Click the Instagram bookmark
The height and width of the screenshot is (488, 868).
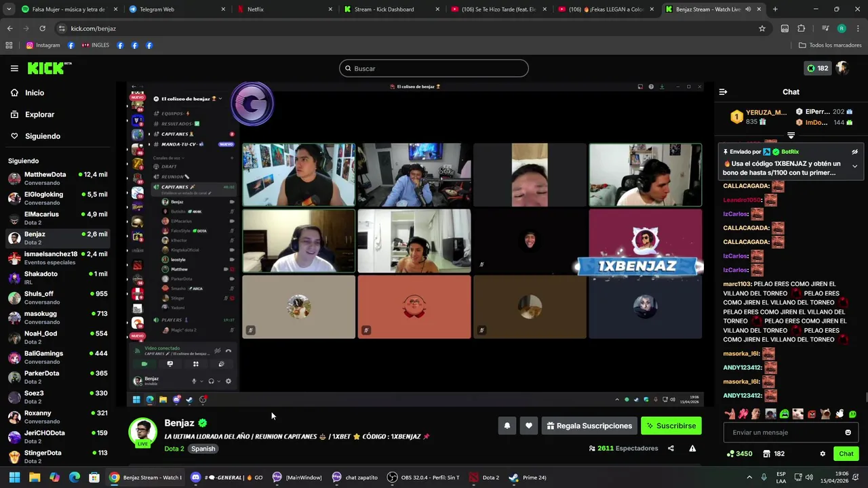(x=43, y=45)
